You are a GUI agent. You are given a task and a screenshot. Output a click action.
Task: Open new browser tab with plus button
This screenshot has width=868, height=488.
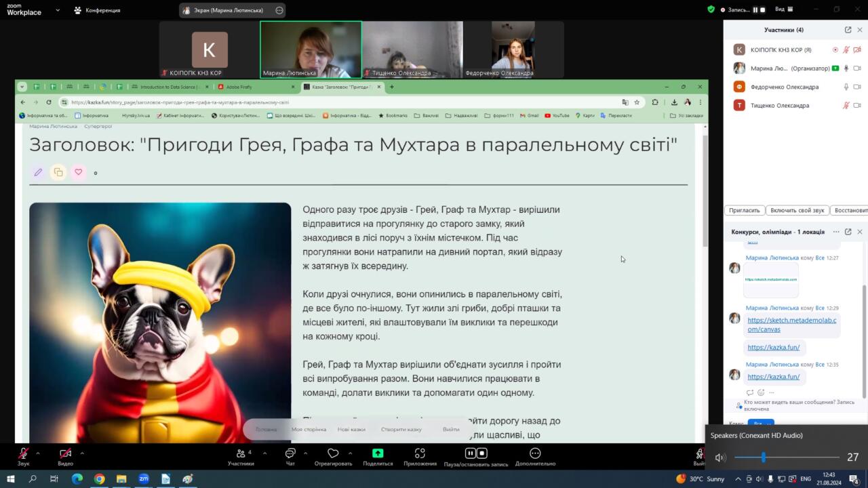click(392, 87)
